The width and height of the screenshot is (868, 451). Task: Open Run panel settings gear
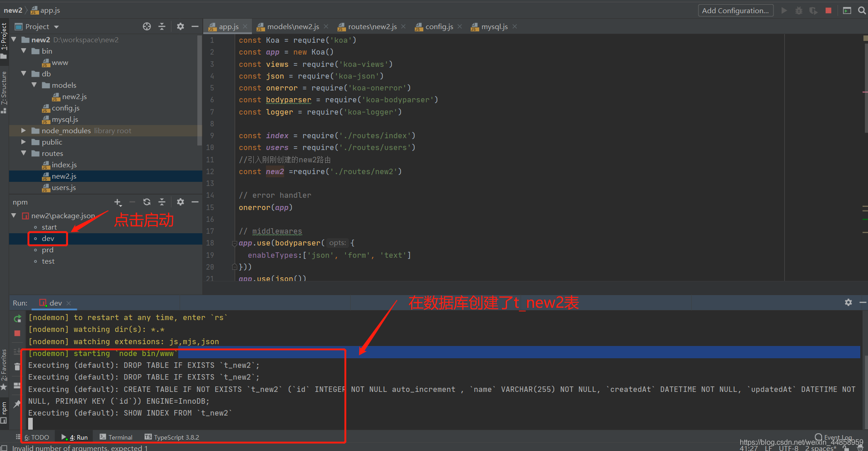tap(848, 303)
